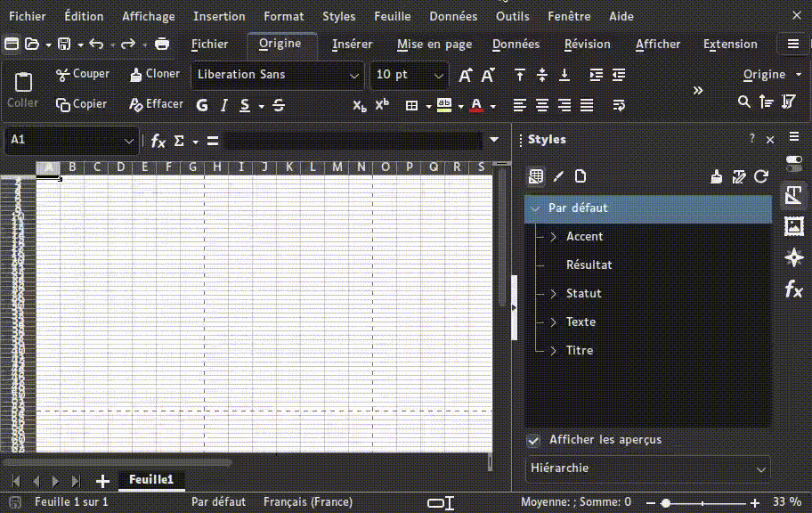Toggle bold formatting (G)
812x513 pixels.
(202, 106)
